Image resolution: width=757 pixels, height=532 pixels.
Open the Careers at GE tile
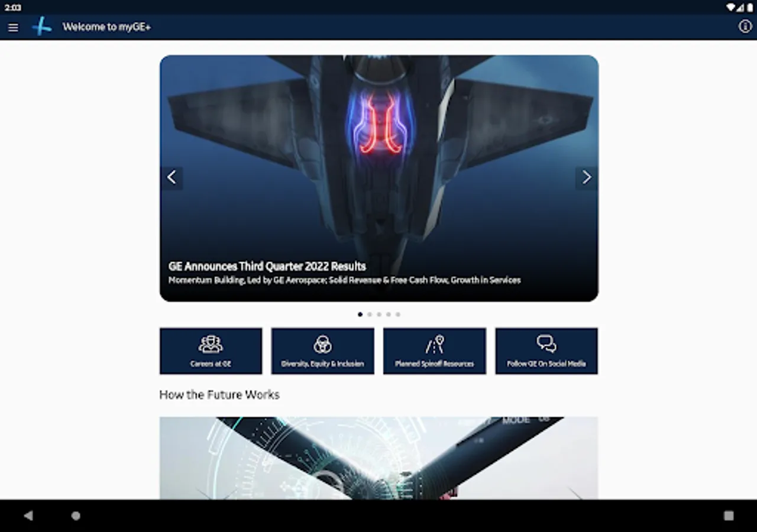coord(211,351)
